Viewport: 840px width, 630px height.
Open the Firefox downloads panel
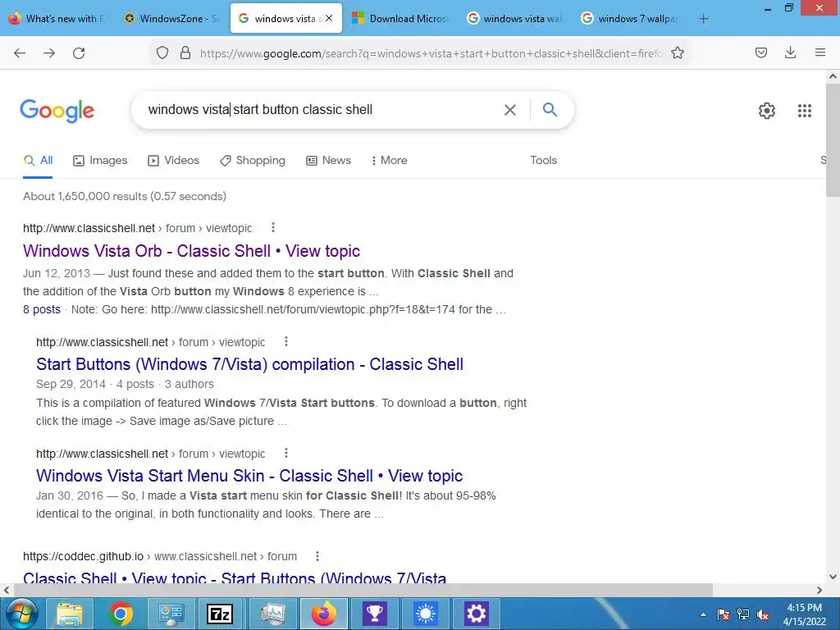click(790, 53)
